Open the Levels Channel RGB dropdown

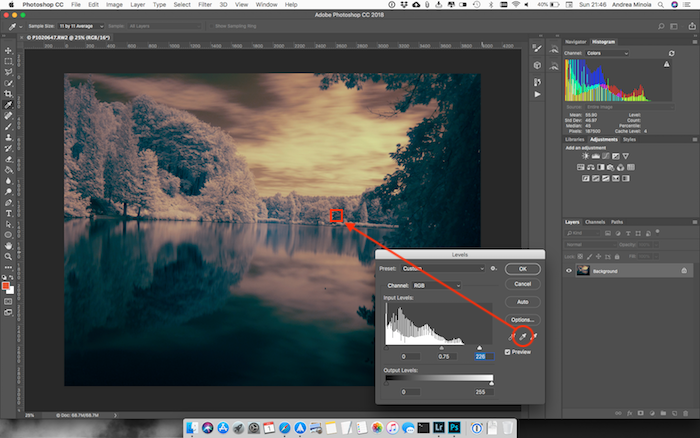436,285
